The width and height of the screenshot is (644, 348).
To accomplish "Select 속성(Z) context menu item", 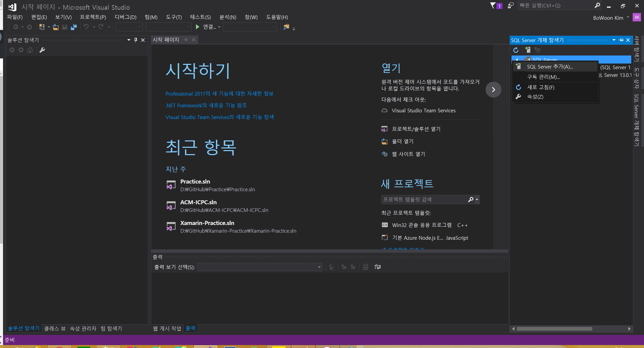I will tap(556, 97).
